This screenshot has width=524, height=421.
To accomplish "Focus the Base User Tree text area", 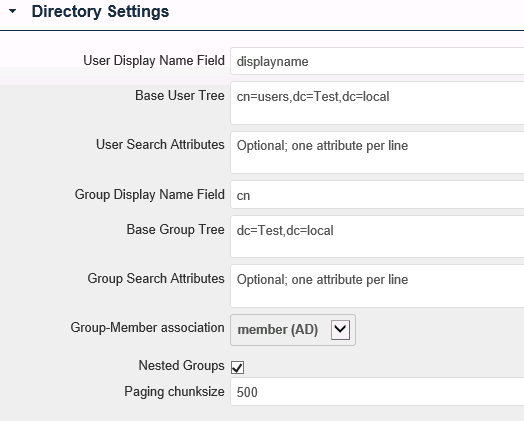I will 377,103.
